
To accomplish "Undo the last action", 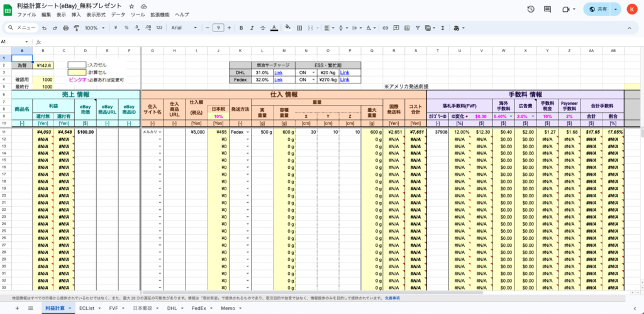I will tap(44, 28).
